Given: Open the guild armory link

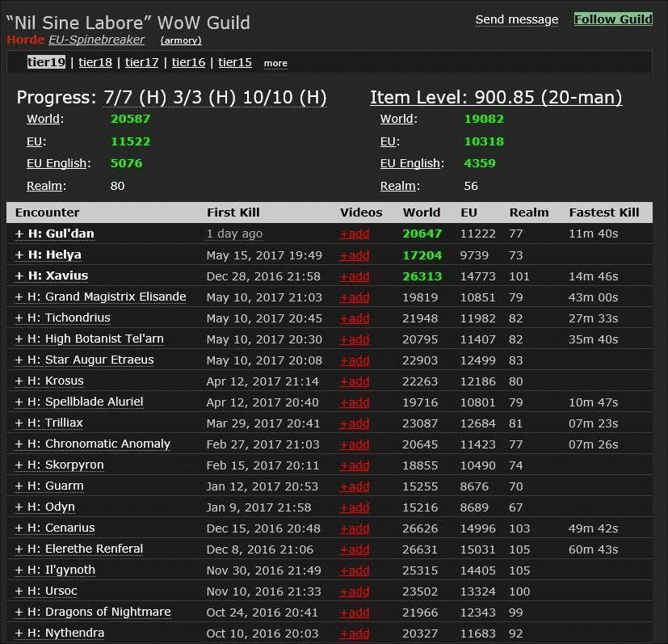Looking at the screenshot, I should 181,40.
